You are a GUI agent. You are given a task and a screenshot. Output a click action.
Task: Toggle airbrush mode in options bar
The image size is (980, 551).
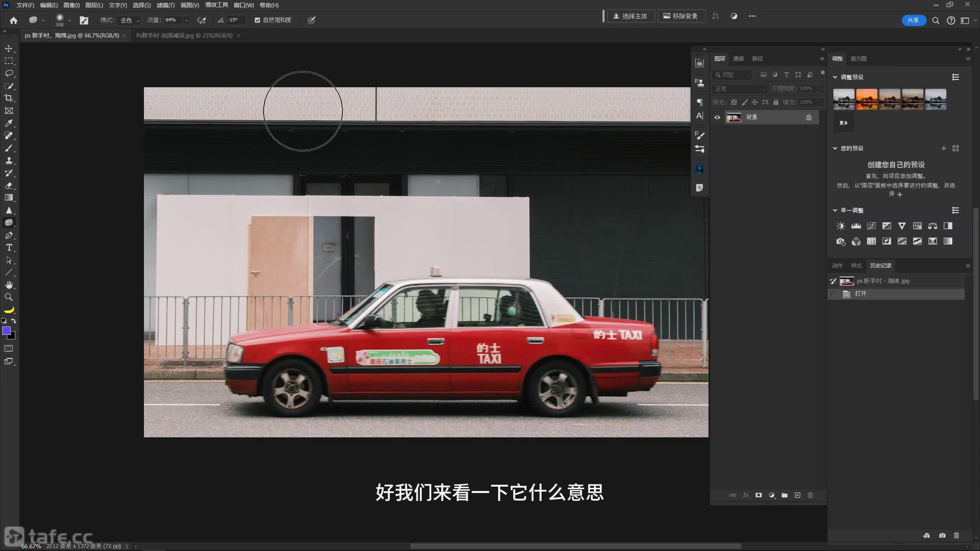click(201, 20)
